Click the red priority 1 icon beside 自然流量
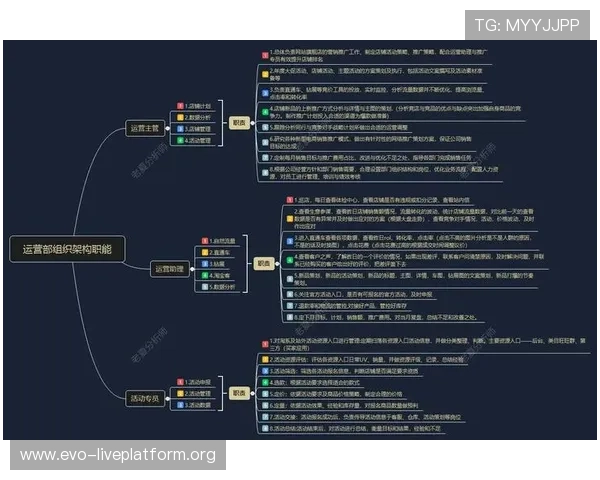600x480 pixels. [204, 241]
